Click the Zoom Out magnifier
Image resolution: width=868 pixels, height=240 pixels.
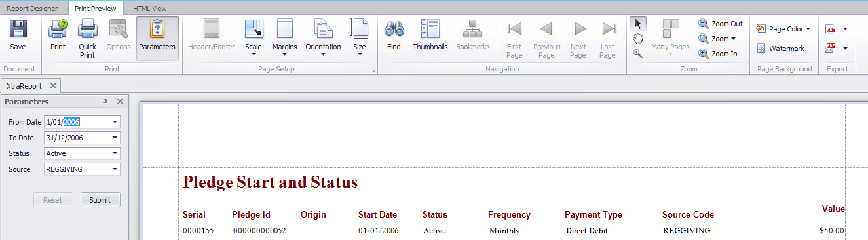click(721, 24)
